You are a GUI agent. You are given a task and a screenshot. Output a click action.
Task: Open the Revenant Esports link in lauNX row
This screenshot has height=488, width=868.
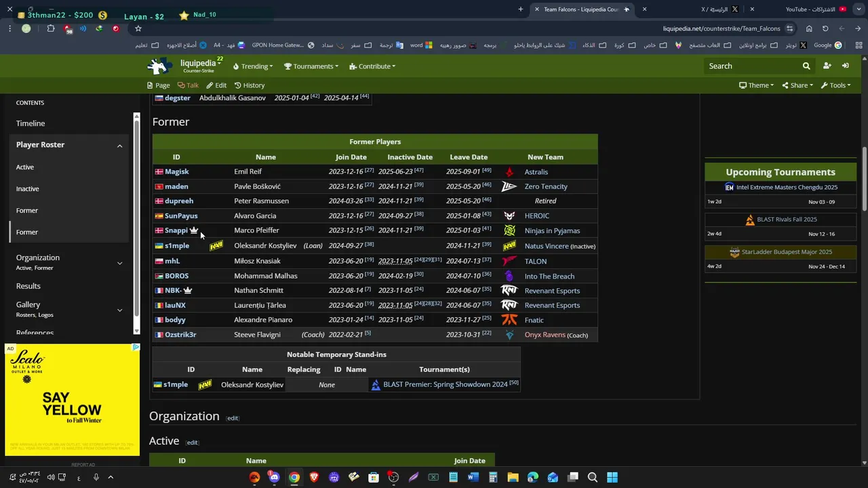(x=552, y=305)
